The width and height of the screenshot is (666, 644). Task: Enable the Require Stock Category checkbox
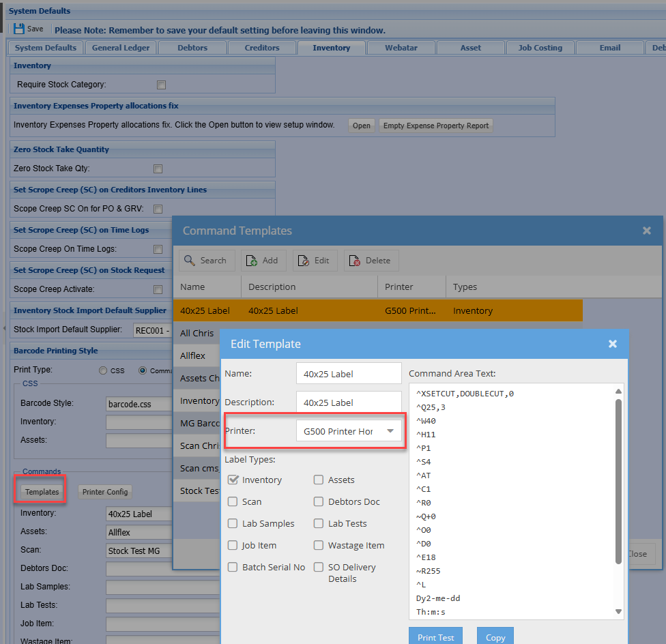pos(162,85)
